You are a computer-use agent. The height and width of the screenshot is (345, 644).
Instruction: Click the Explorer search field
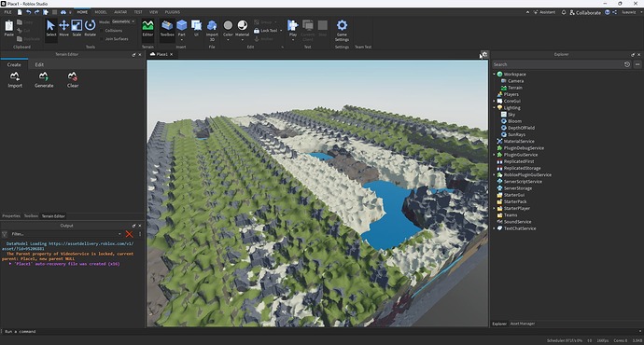click(x=557, y=64)
